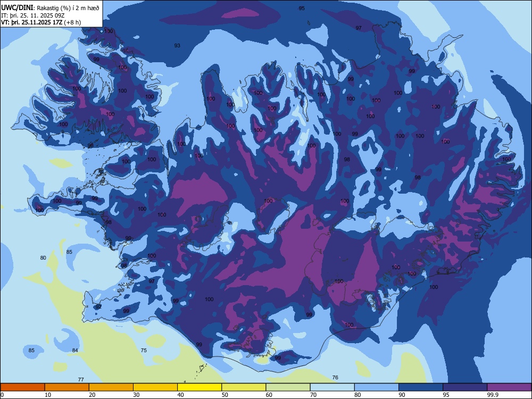Click the orange 10–20 legend swatch

click(67, 387)
